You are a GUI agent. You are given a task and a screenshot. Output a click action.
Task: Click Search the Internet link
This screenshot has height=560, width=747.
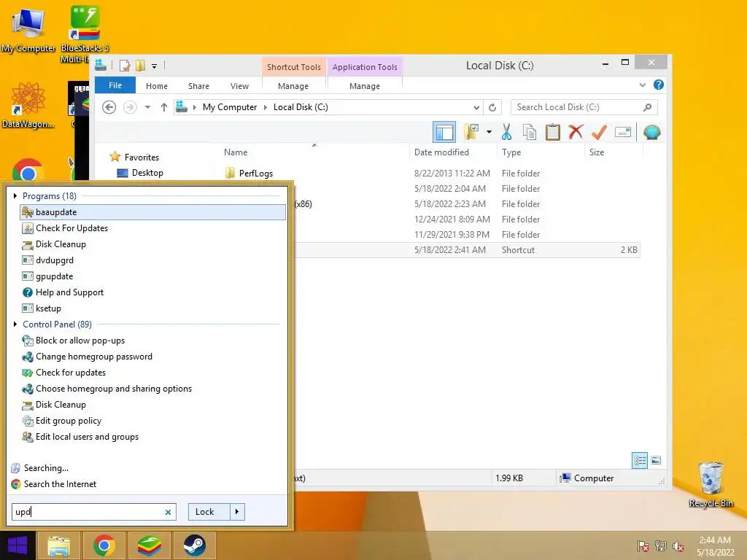click(60, 484)
